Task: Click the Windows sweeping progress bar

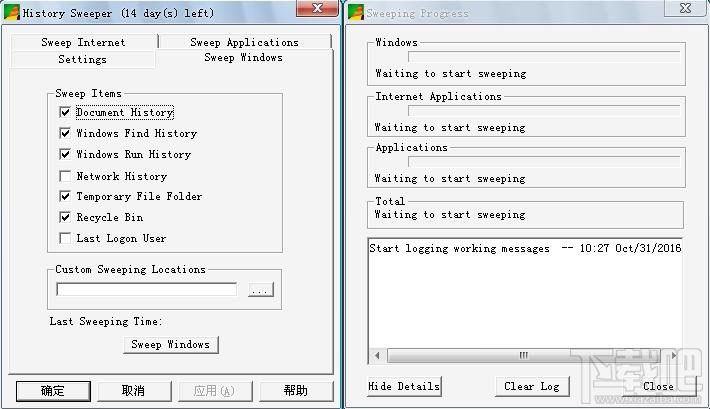Action: click(x=544, y=56)
